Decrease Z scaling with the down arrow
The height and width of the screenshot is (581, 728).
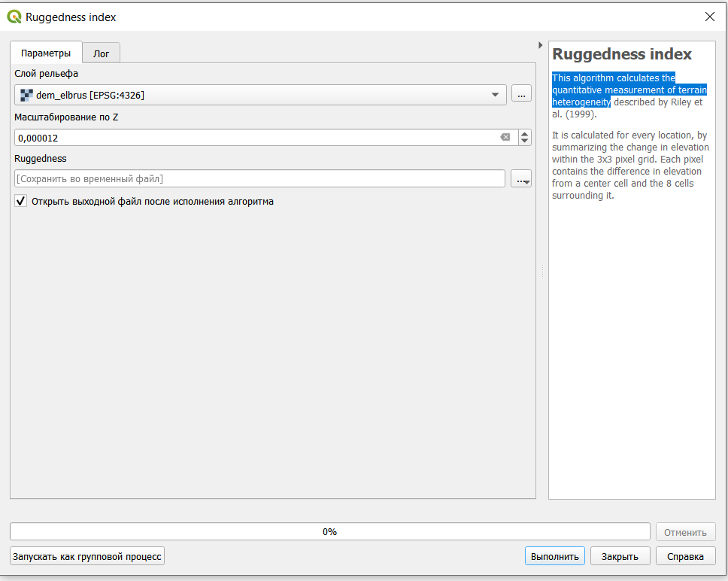[x=524, y=141]
